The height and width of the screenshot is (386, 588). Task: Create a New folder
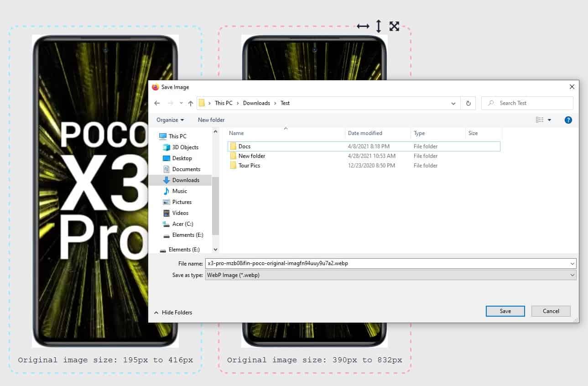pos(211,120)
